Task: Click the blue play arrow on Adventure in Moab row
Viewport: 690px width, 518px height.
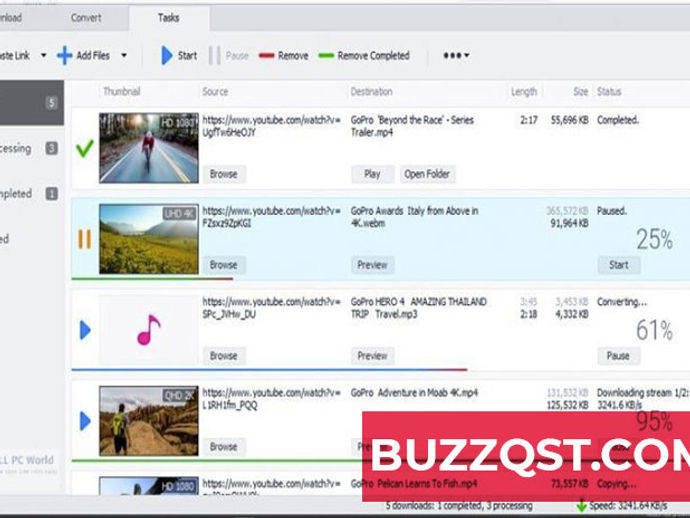Action: point(85,421)
